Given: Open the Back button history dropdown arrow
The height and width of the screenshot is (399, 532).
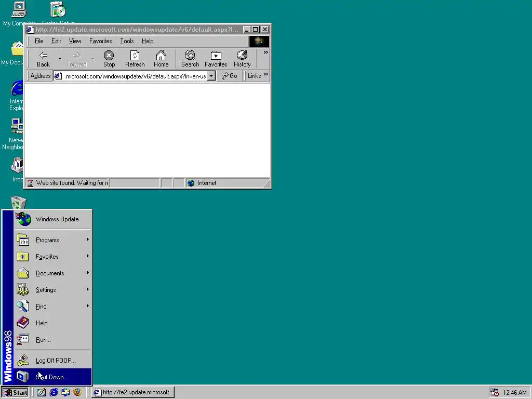Looking at the screenshot, I should coord(60,59).
